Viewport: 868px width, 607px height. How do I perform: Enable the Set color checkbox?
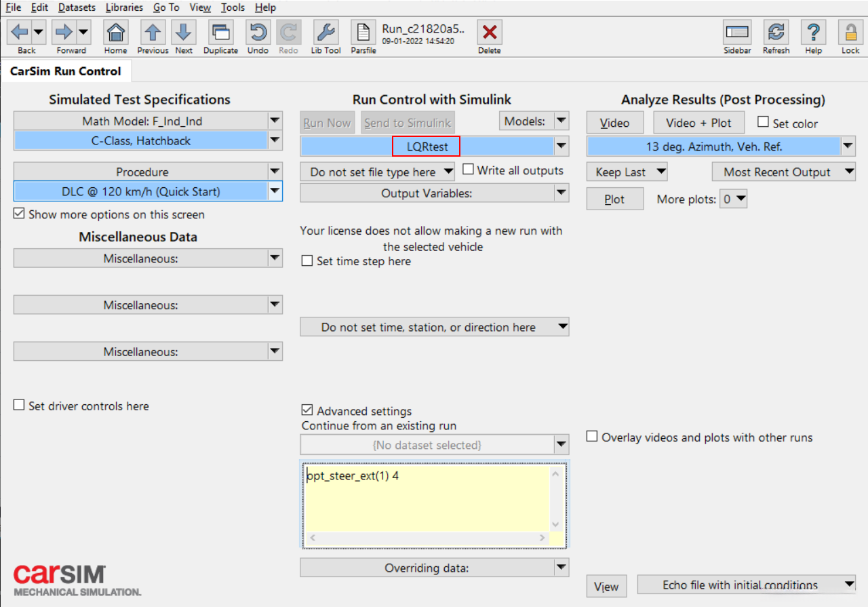763,123
